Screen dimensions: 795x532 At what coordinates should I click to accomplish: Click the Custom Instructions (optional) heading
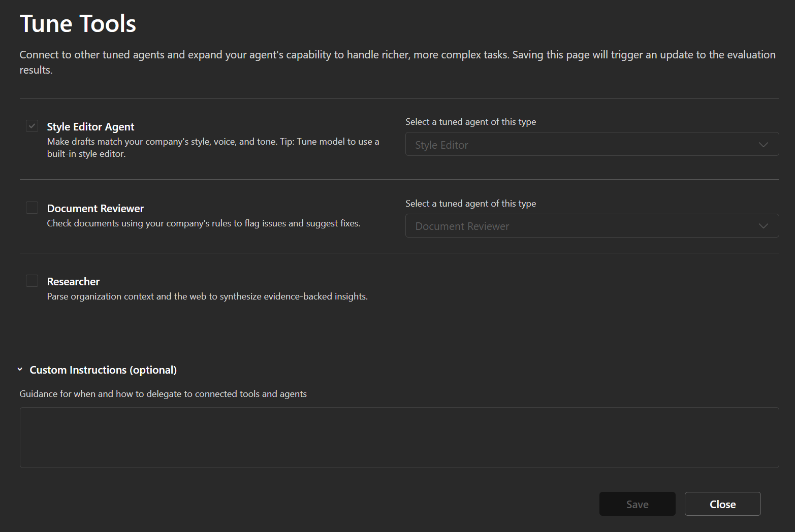[103, 370]
